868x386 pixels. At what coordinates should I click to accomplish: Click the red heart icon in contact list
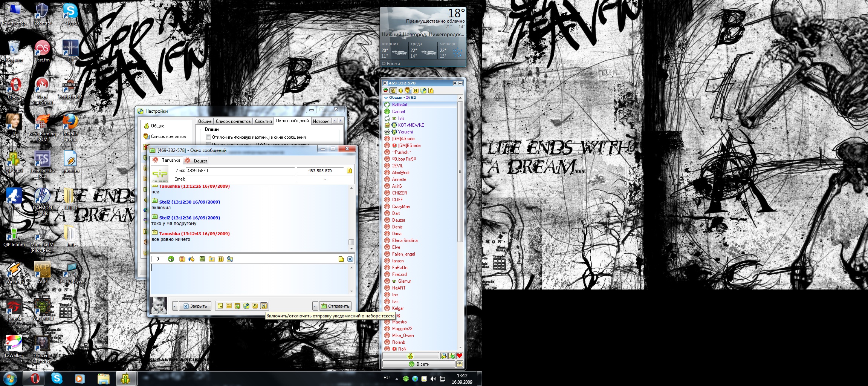[459, 355]
